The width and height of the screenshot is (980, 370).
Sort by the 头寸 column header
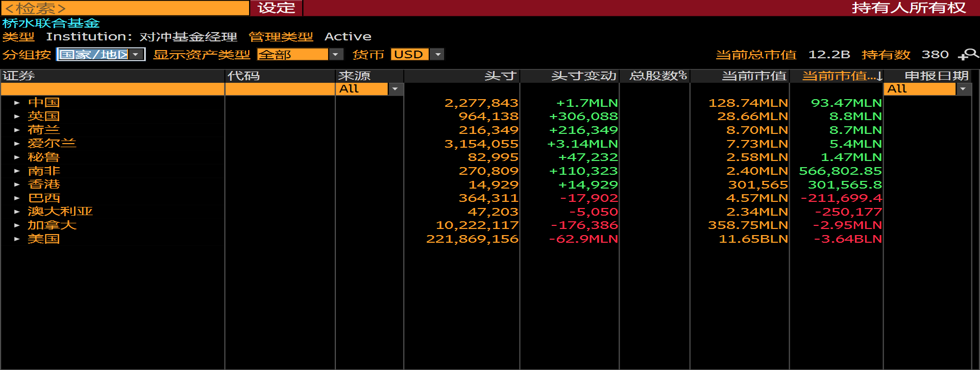tap(461, 76)
